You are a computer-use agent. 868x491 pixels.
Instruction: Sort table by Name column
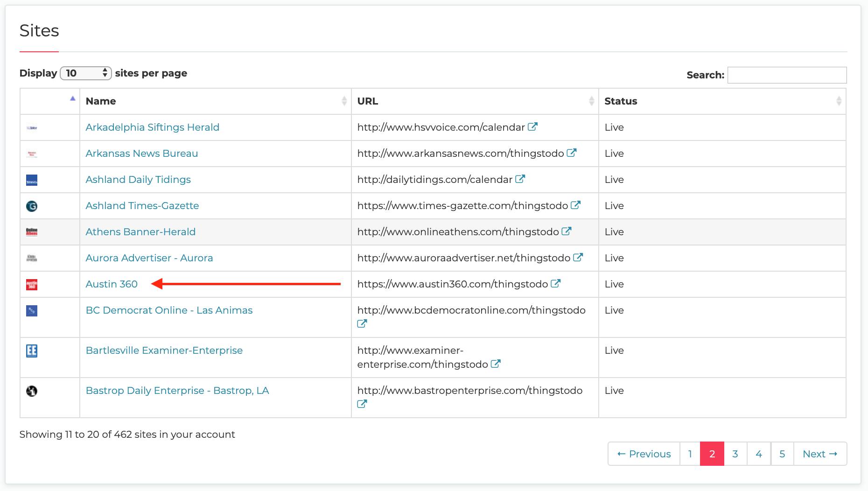216,101
